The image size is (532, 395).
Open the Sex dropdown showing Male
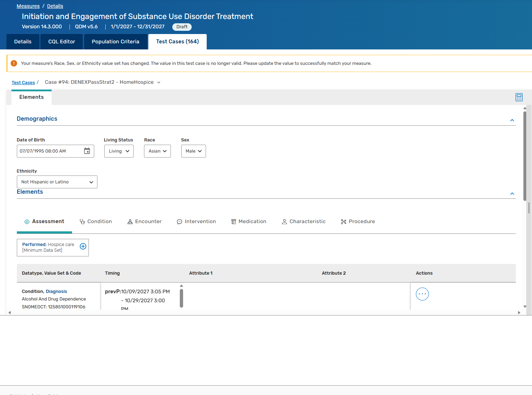click(193, 151)
